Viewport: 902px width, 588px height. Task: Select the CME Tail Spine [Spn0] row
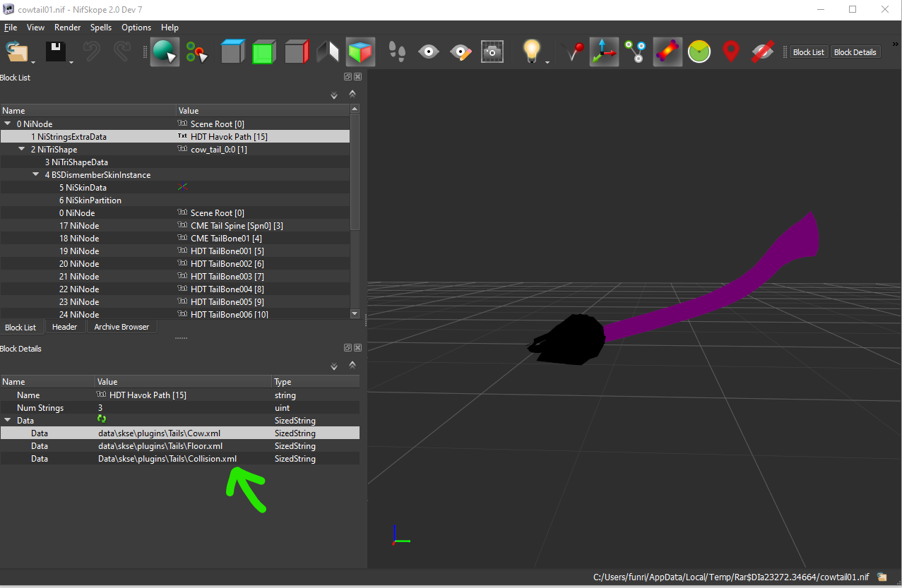pos(174,225)
